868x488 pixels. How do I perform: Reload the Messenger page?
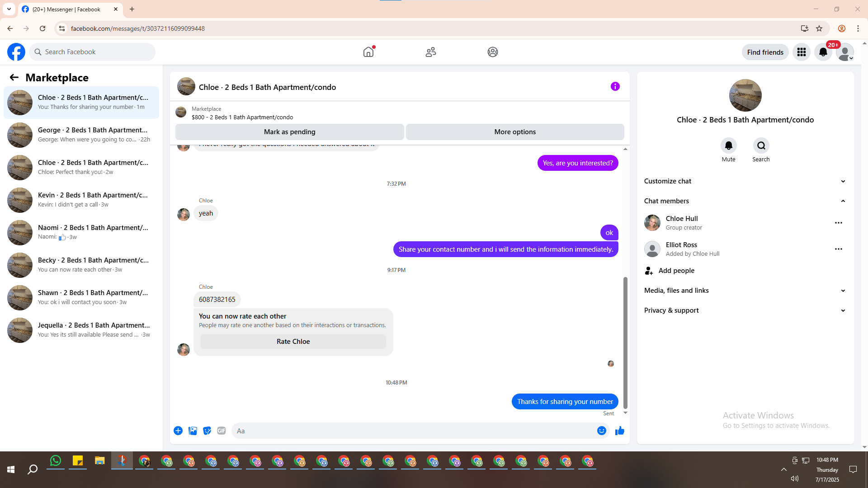tap(42, 28)
